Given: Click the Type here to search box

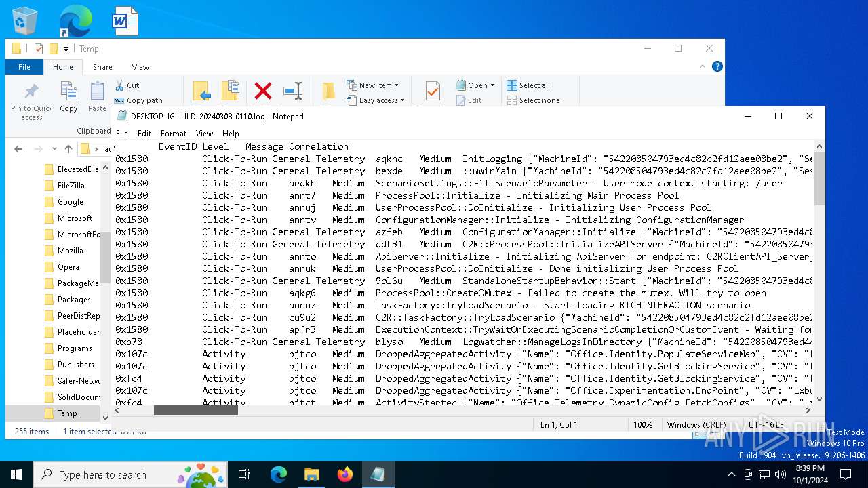Looking at the screenshot, I should pos(132,474).
